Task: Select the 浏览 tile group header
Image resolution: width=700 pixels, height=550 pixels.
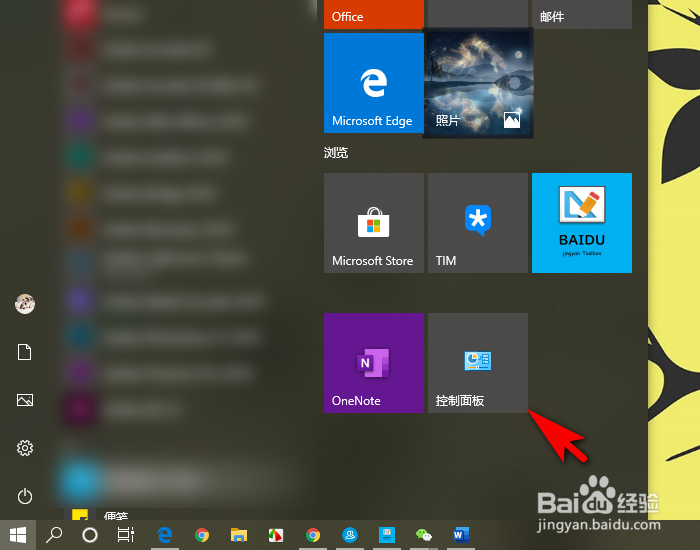Action: point(336,153)
